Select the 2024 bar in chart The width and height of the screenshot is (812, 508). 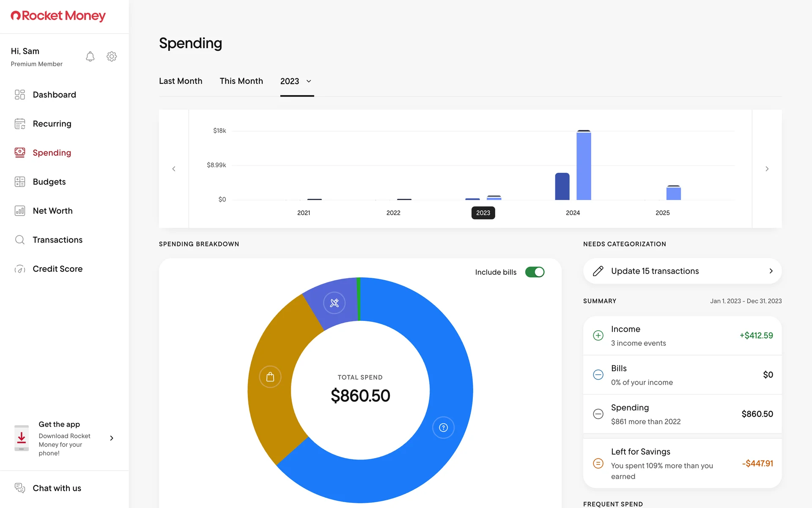tap(583, 166)
